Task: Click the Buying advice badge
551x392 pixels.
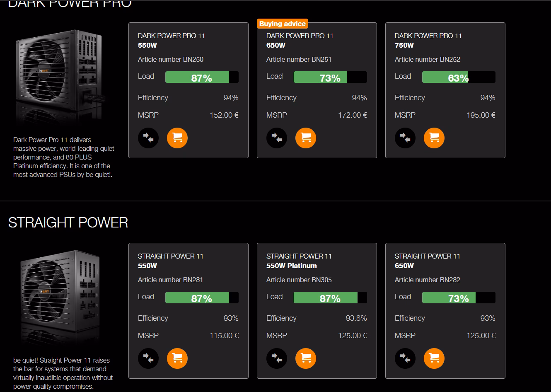Action: 283,24
